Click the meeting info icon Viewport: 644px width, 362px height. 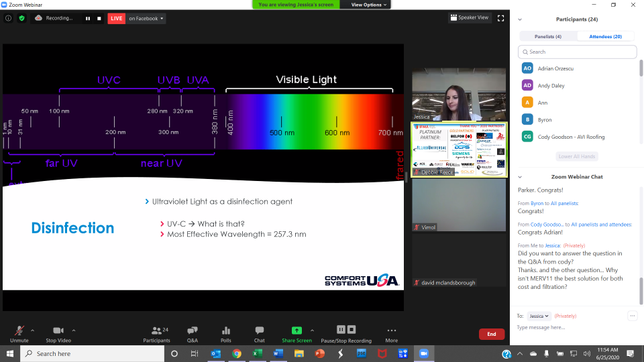pos(8,19)
